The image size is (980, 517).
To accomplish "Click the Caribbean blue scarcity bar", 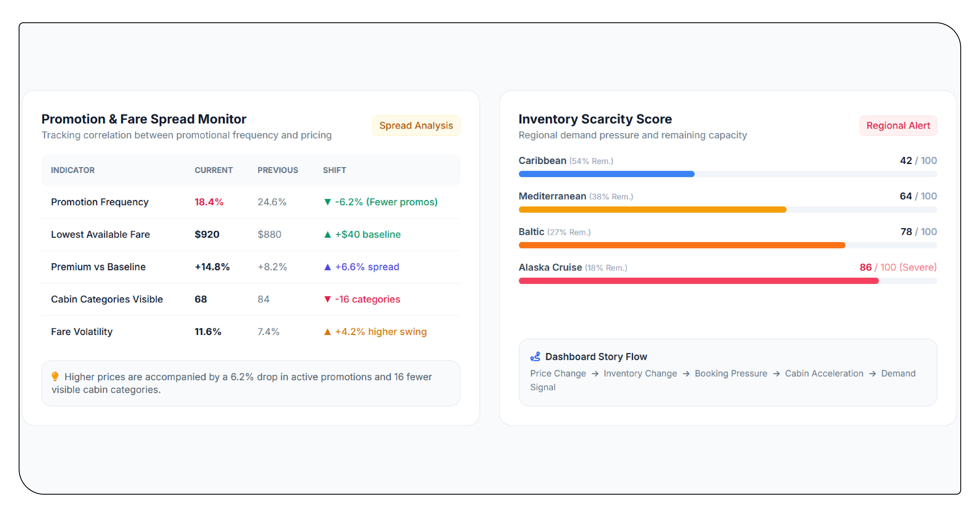I will [x=606, y=174].
